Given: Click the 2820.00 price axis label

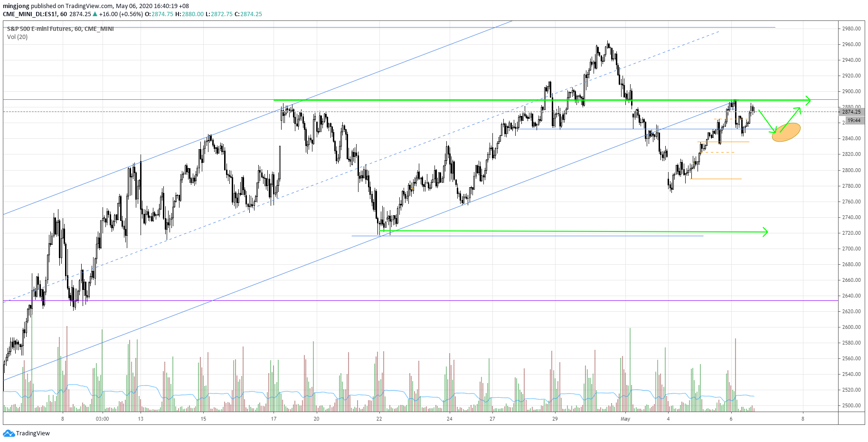Looking at the screenshot, I should pos(851,154).
